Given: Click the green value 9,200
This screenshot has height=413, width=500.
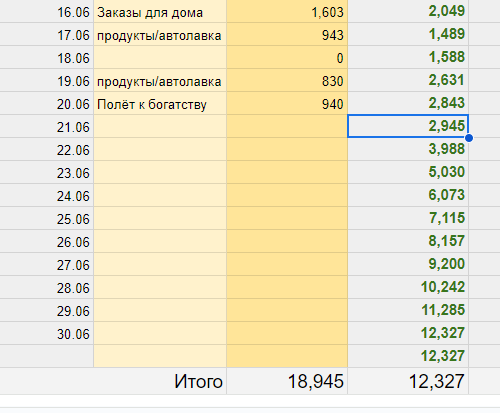Looking at the screenshot, I should coord(408,264).
